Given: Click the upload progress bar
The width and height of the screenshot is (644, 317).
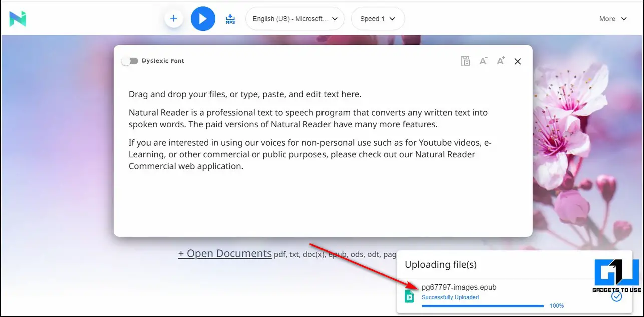Looking at the screenshot, I should tap(483, 306).
